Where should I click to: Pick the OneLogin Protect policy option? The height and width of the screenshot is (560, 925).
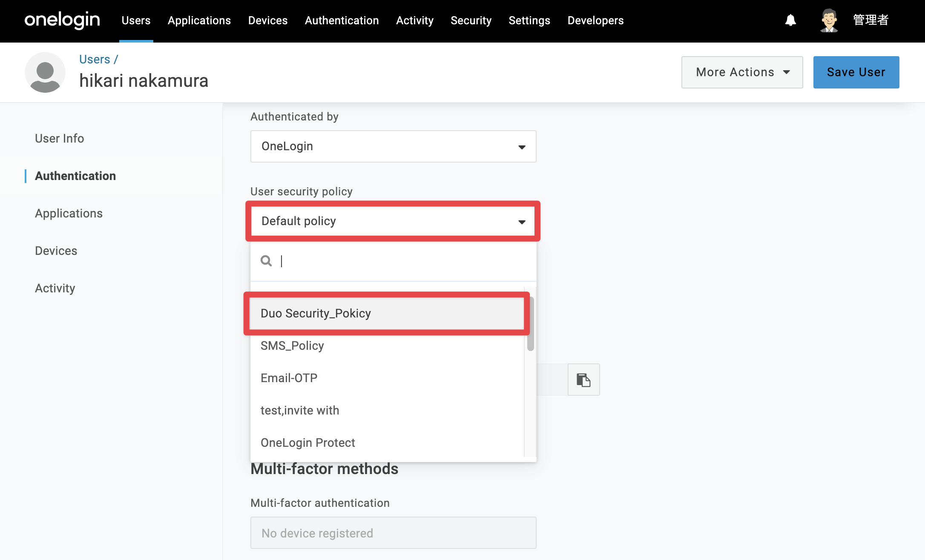pyautogui.click(x=387, y=443)
